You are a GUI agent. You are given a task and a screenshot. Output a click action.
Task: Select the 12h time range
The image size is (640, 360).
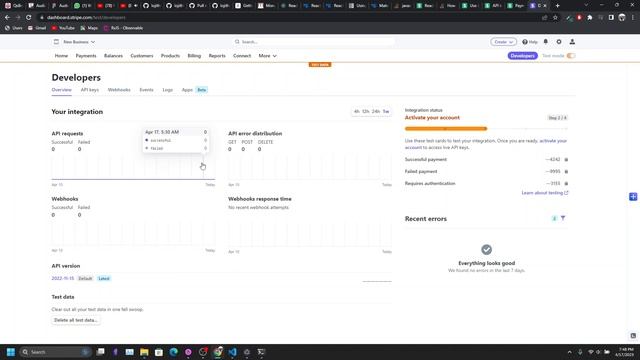tap(366, 111)
